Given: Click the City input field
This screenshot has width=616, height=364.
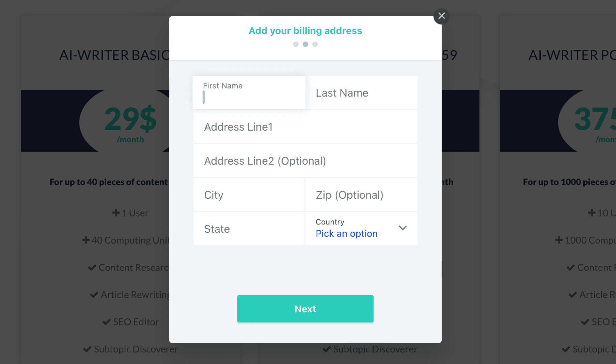Looking at the screenshot, I should click(249, 195).
